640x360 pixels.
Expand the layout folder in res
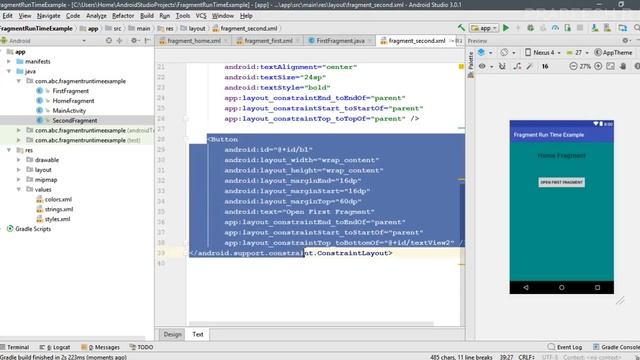coord(19,169)
